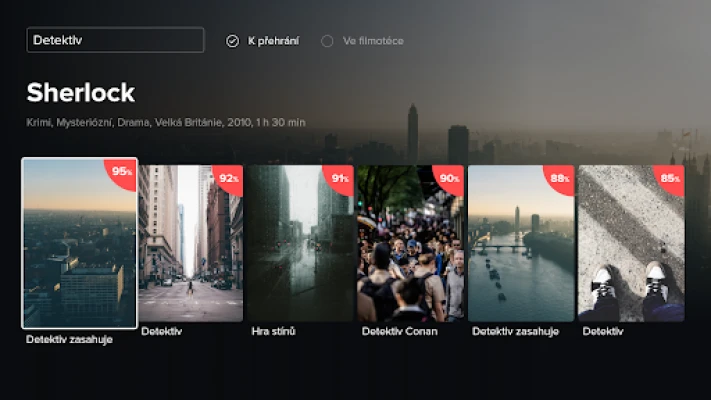The width and height of the screenshot is (711, 400).
Task: Open the Hra stínů rainy poster
Action: [x=301, y=244]
